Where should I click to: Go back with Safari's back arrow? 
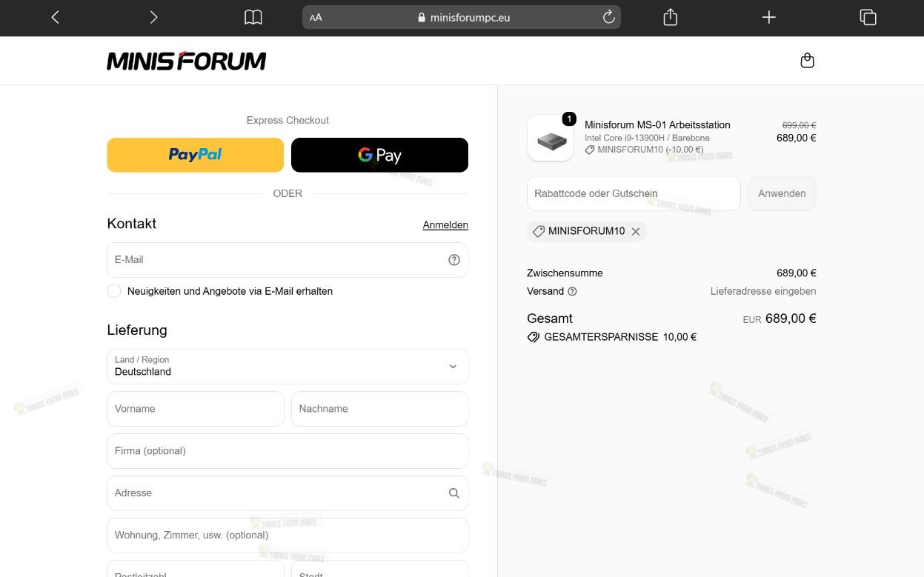tap(55, 17)
